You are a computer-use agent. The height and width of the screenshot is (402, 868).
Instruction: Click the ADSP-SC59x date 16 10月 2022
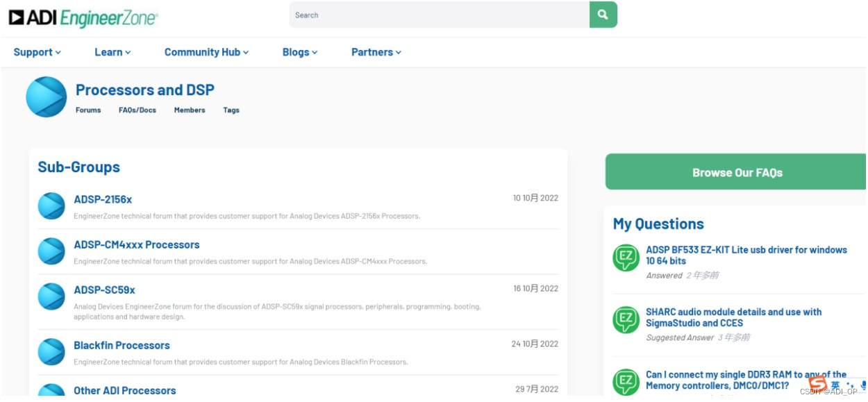coord(535,288)
